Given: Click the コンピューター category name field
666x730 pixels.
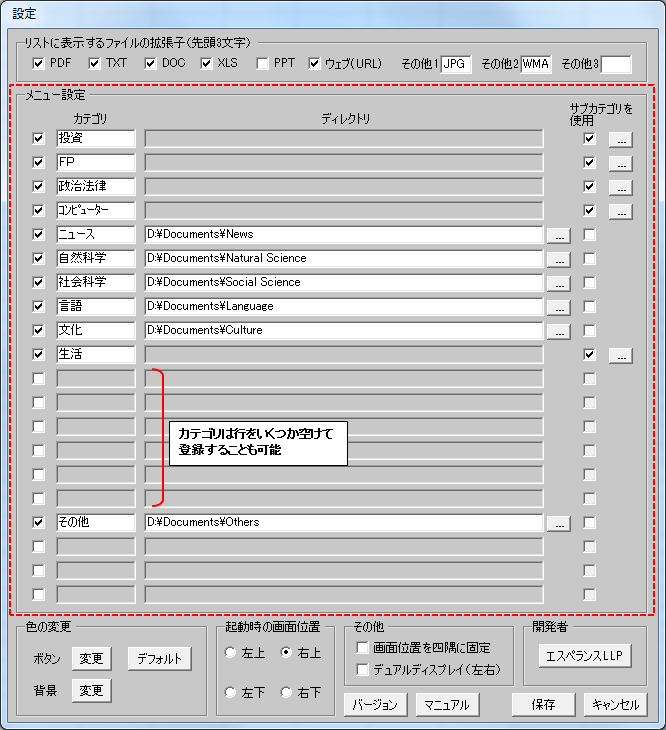Looking at the screenshot, I should coord(96,210).
